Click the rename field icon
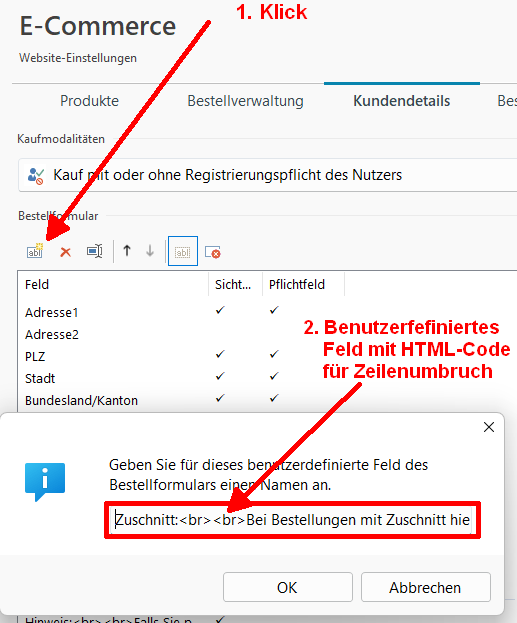Screen dimensions: 517x623 (x=95, y=251)
